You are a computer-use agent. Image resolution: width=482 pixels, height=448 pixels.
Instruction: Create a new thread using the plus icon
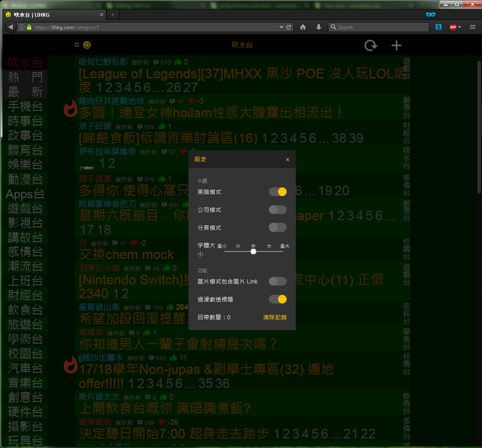pos(396,45)
